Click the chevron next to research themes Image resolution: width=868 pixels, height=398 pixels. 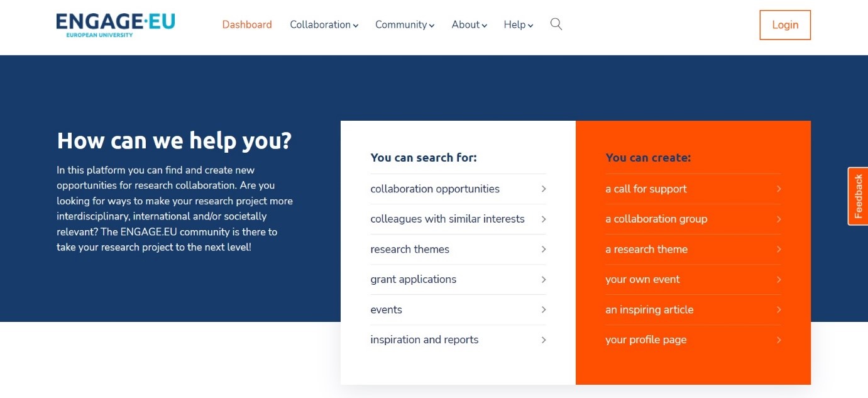[543, 249]
